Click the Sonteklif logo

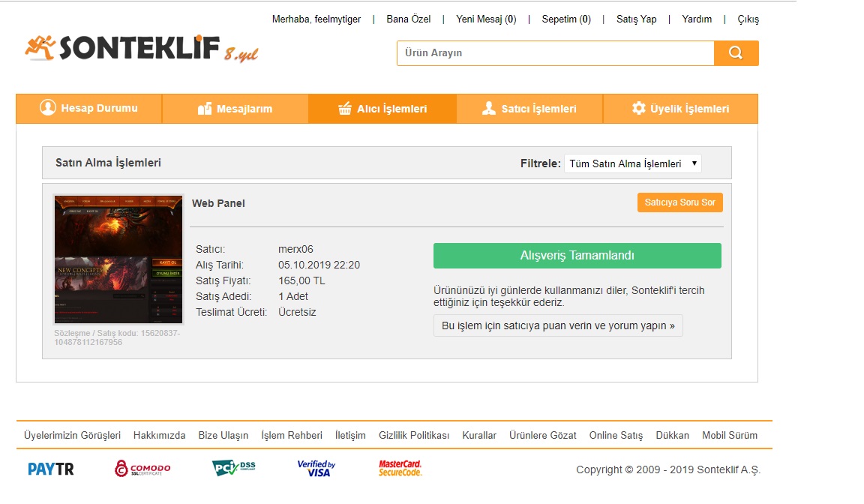click(x=141, y=49)
